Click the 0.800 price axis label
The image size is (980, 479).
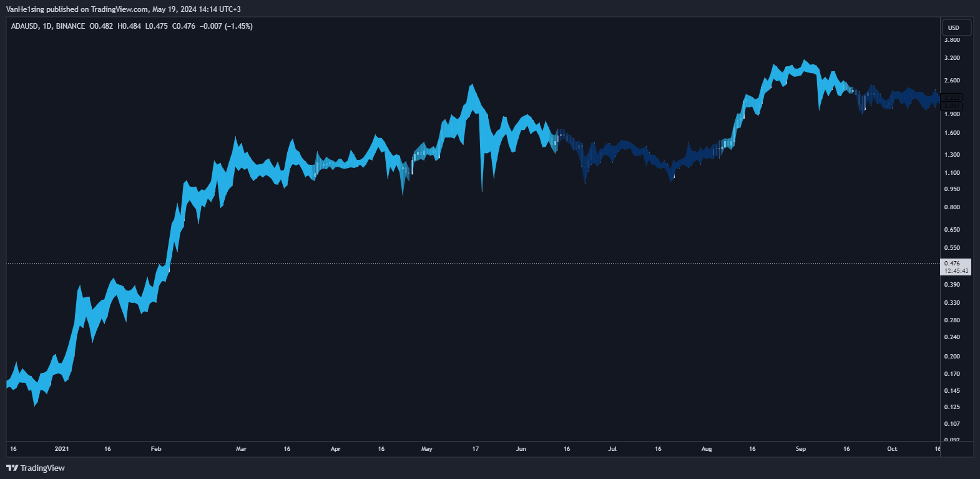[x=952, y=207]
